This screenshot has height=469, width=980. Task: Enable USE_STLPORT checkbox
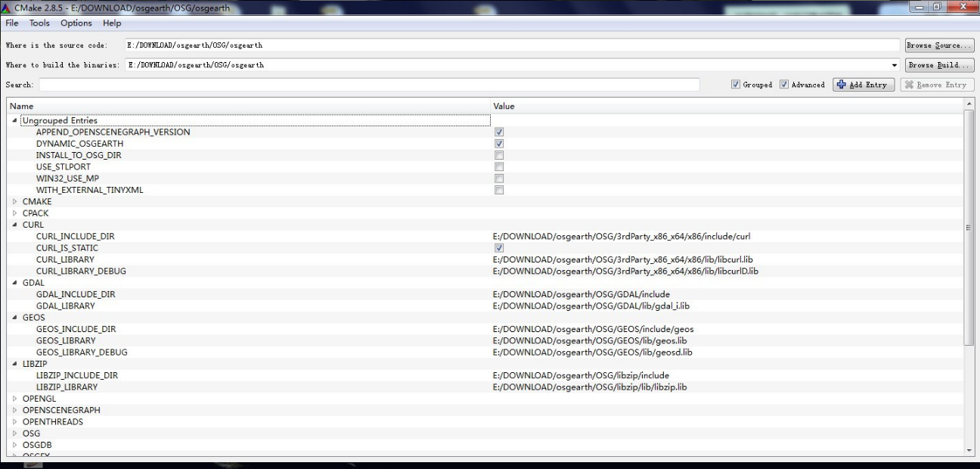coord(499,166)
